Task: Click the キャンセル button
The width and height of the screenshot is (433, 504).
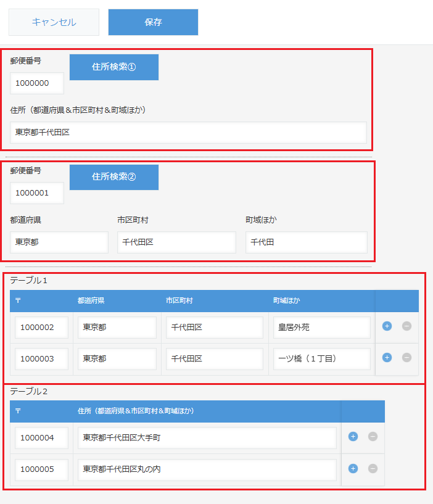Action: tap(54, 22)
